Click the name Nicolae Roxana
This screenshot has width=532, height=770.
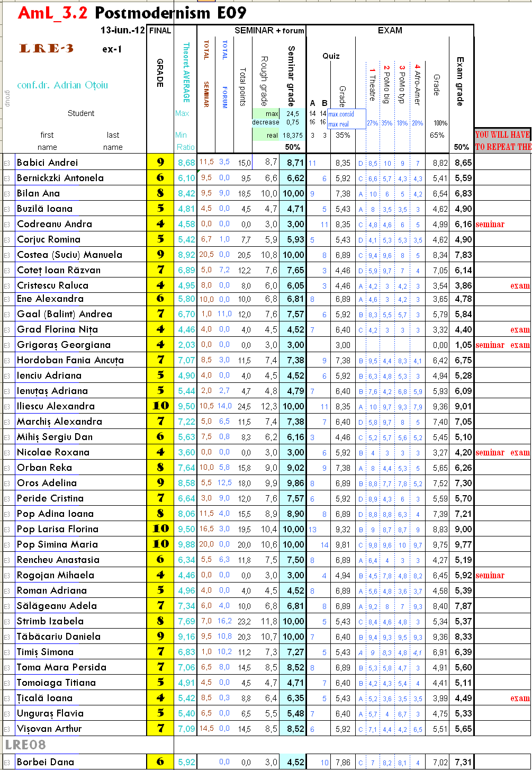pos(53,452)
